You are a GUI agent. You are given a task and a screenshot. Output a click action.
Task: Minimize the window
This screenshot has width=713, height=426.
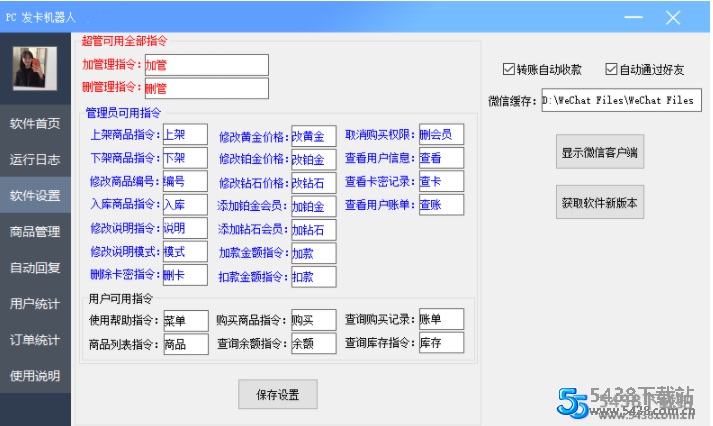632,17
